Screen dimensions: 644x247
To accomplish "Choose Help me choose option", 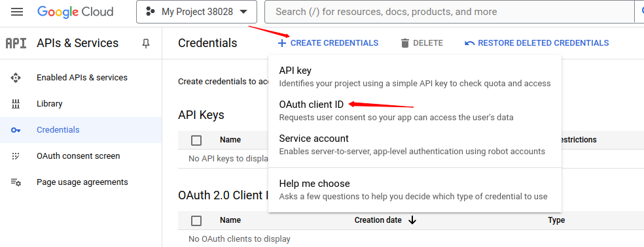I will tap(415, 190).
